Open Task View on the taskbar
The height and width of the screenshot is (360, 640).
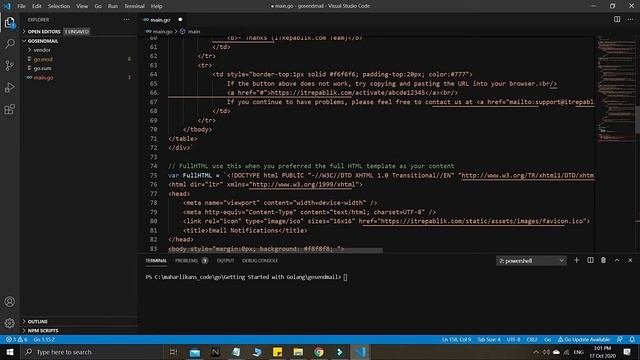click(173, 352)
